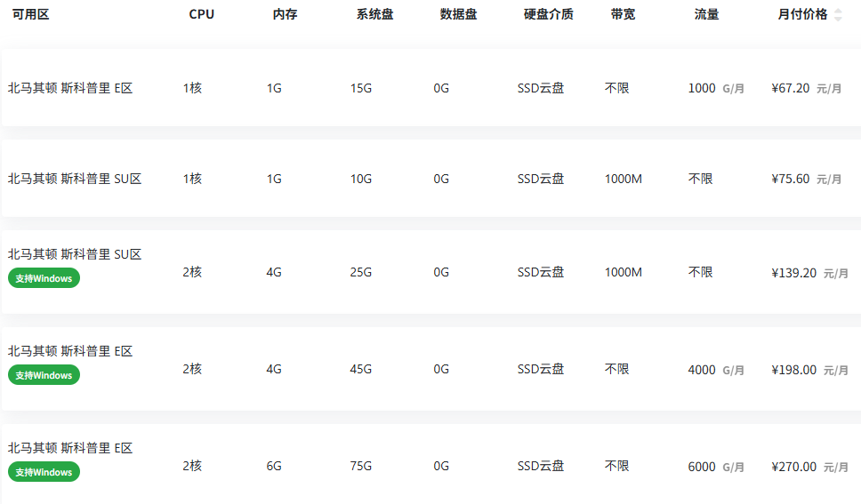The image size is (861, 504).
Task: Click the 内存 column header
Action: tap(285, 14)
